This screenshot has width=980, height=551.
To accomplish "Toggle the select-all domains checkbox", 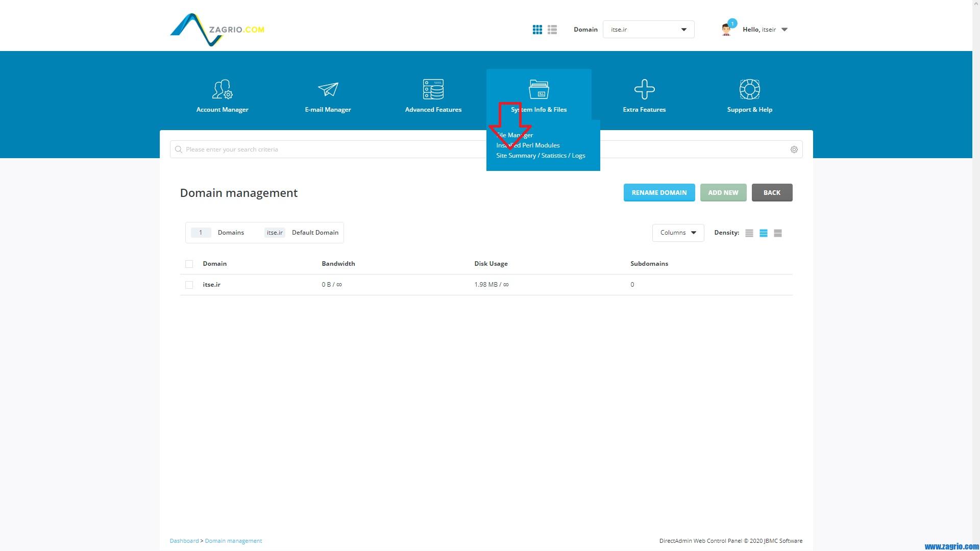I will 189,264.
